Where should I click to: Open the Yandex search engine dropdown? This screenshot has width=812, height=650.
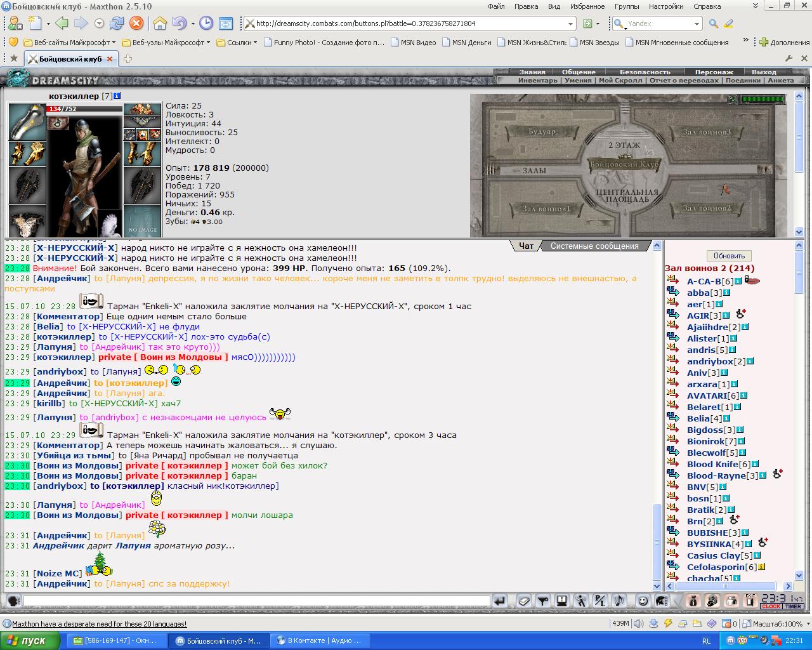[697, 23]
